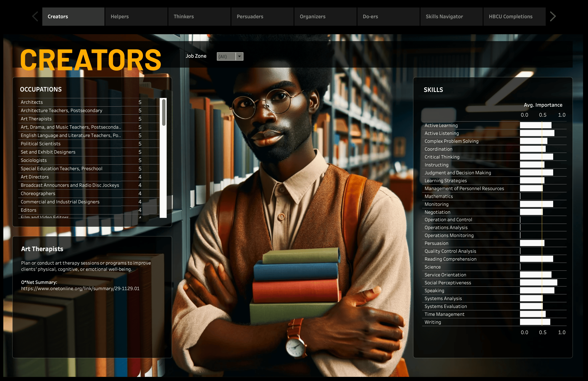Select the Editors occupation row
588x381 pixels.
point(29,210)
